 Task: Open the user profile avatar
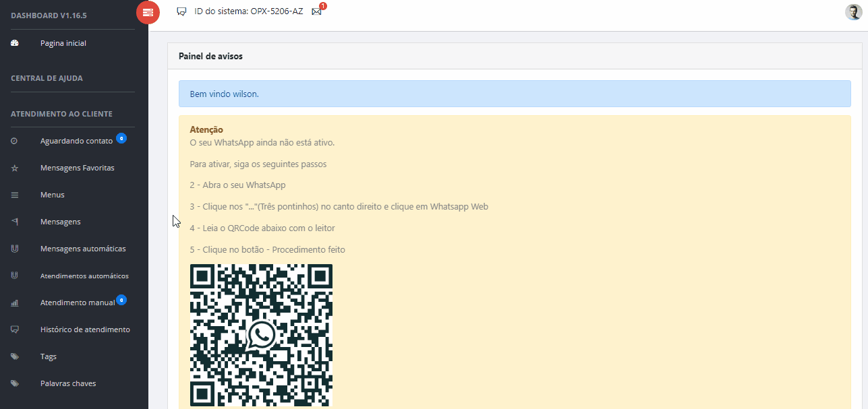click(853, 12)
